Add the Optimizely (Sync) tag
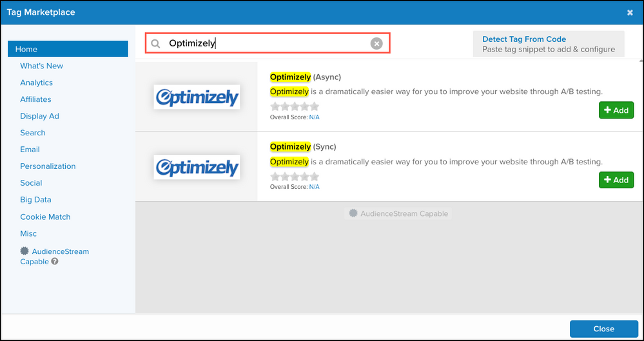The width and height of the screenshot is (644, 341). [616, 180]
